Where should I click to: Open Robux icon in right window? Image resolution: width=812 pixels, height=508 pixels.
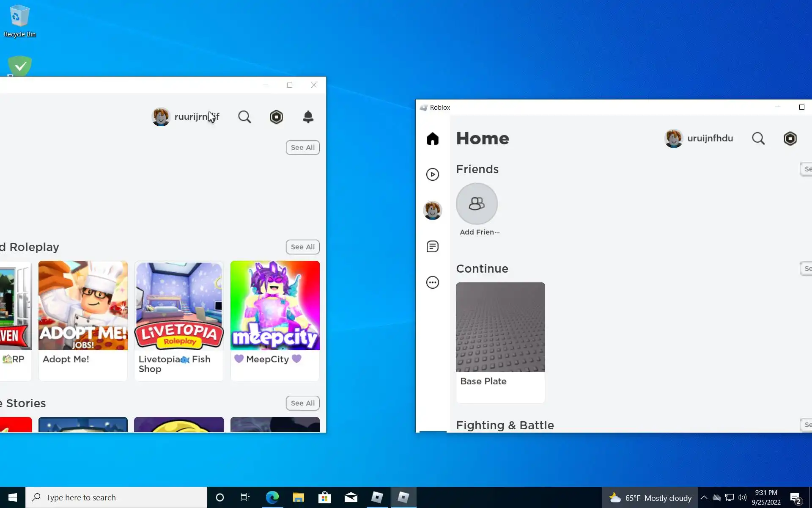790,138
